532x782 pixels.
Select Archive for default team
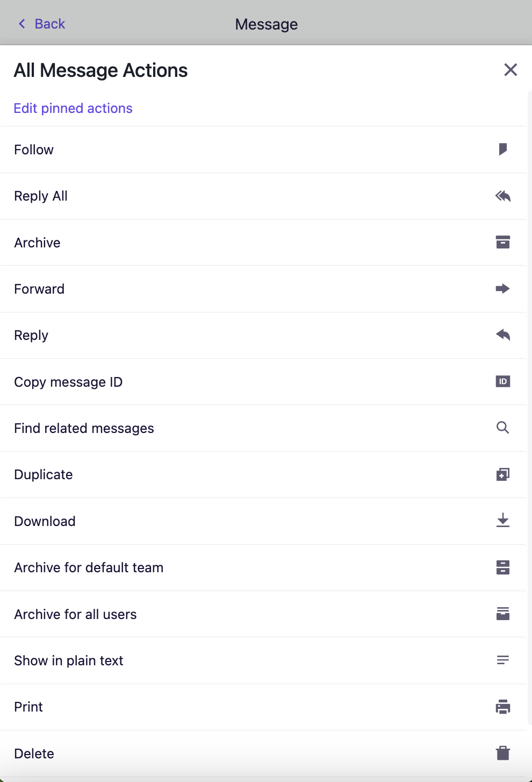pyautogui.click(x=263, y=567)
